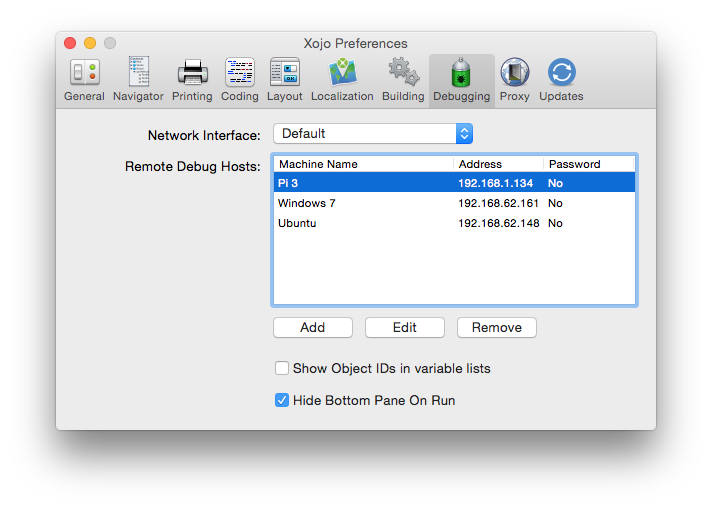Screen dimensions: 712x510
Task: Open the Updates preferences pane
Action: [561, 80]
